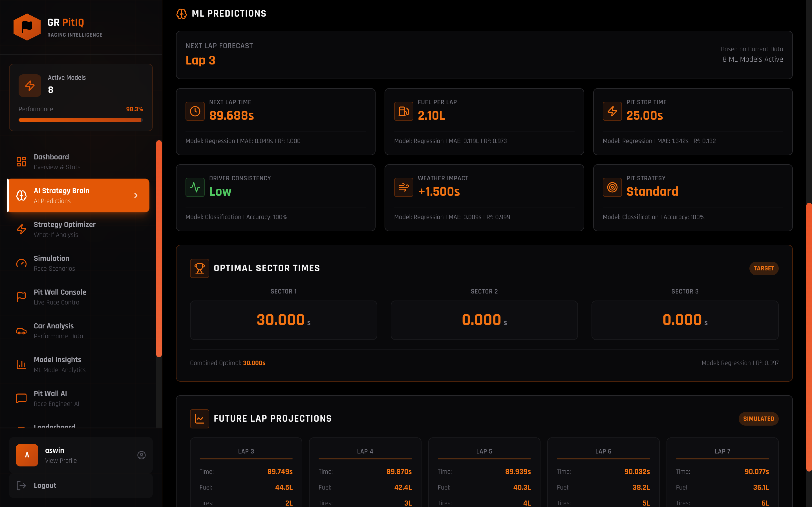Expand AI Strategy Brain chevron arrow
The image size is (812, 507).
[x=136, y=195]
